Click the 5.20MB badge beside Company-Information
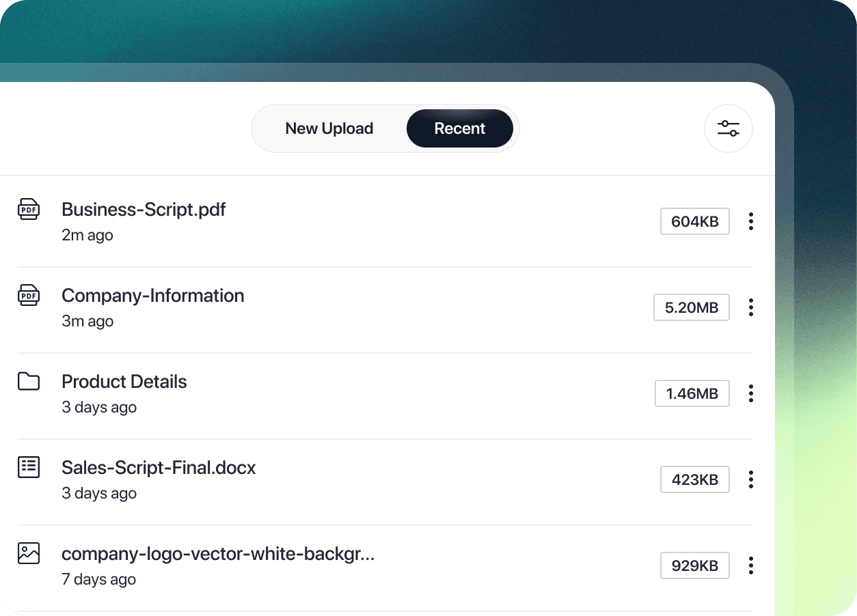Image resolution: width=857 pixels, height=616 pixels. (692, 307)
